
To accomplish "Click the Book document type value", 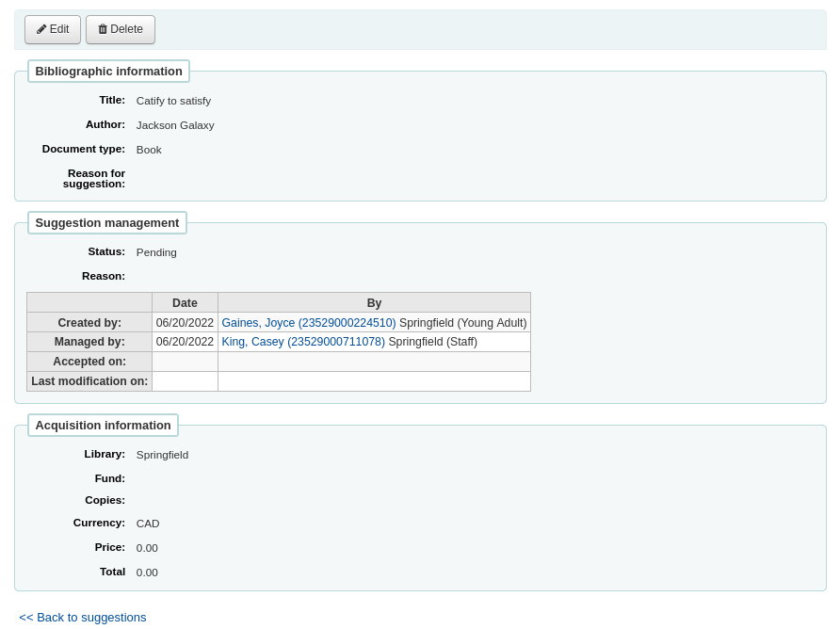I will tap(149, 150).
